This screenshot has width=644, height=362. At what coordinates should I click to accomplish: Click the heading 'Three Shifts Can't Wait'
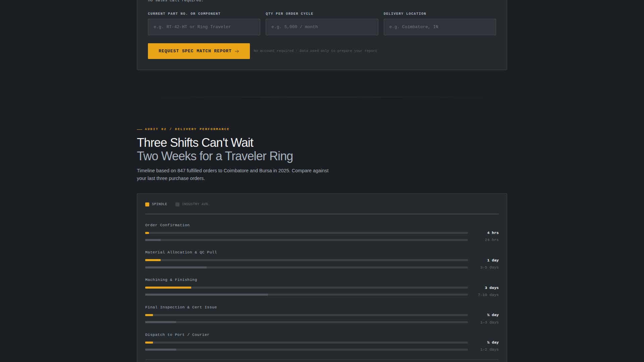195,143
